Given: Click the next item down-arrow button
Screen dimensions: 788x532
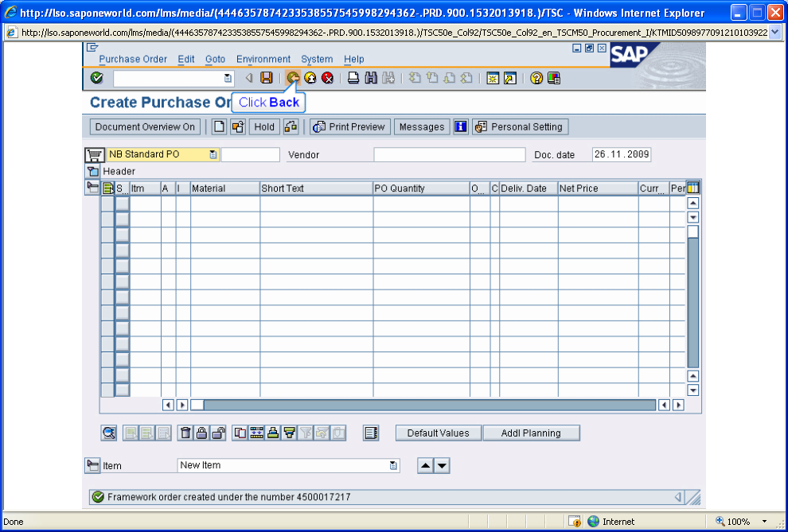Looking at the screenshot, I should pyautogui.click(x=442, y=466).
